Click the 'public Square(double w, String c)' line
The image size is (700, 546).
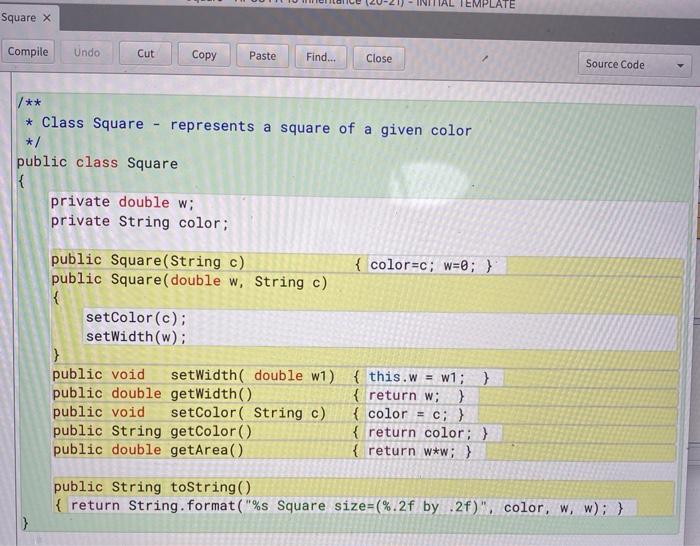click(189, 281)
